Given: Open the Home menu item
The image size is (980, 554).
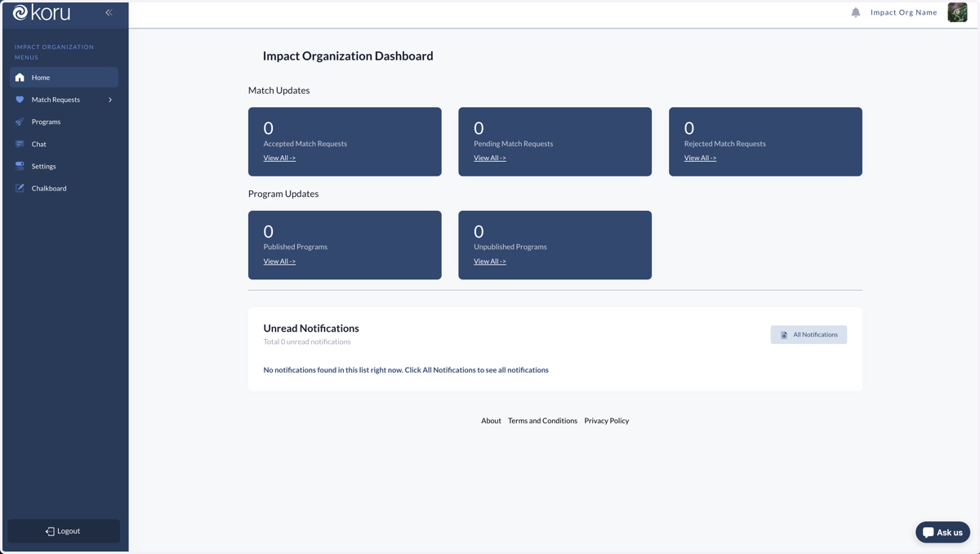Looking at the screenshot, I should [64, 78].
